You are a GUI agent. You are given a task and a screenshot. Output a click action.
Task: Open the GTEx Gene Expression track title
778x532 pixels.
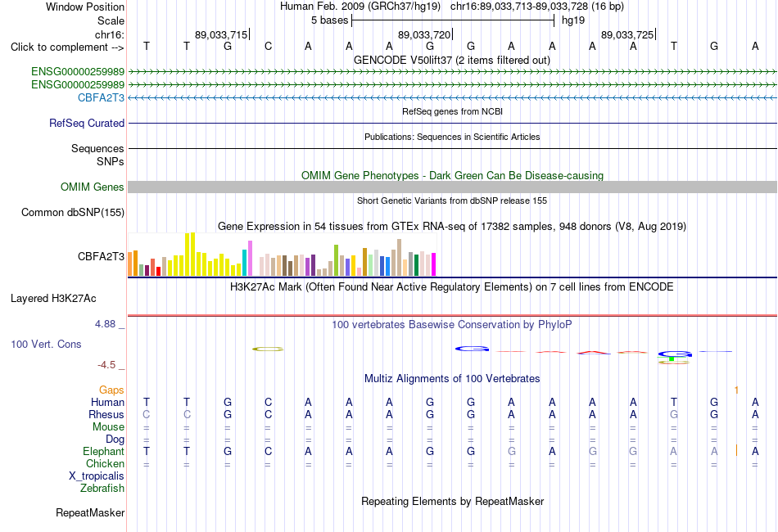pos(452,227)
